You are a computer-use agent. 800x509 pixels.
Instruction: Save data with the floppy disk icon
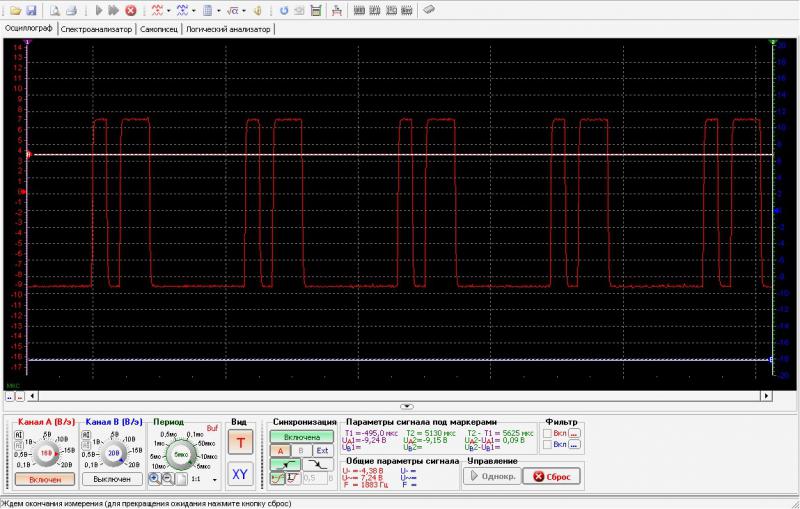click(31, 10)
